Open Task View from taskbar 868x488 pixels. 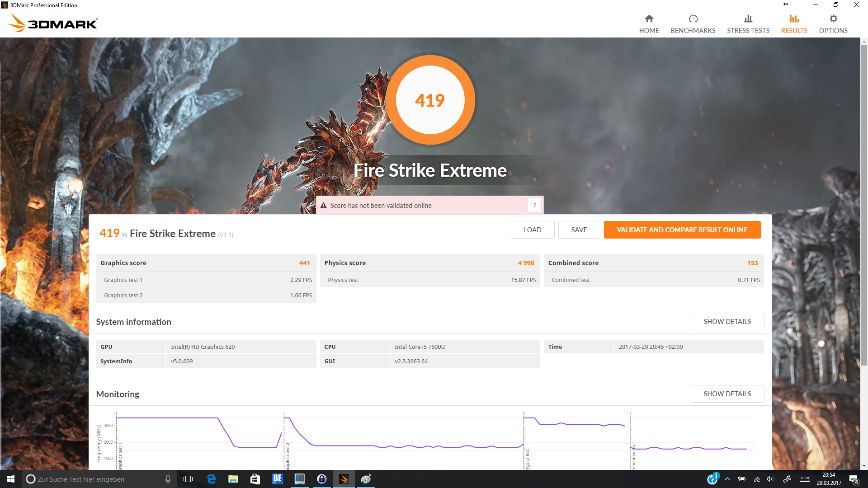click(x=188, y=479)
